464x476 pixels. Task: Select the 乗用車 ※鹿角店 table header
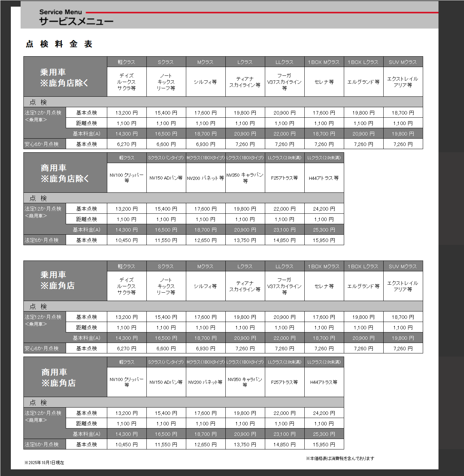58,280
